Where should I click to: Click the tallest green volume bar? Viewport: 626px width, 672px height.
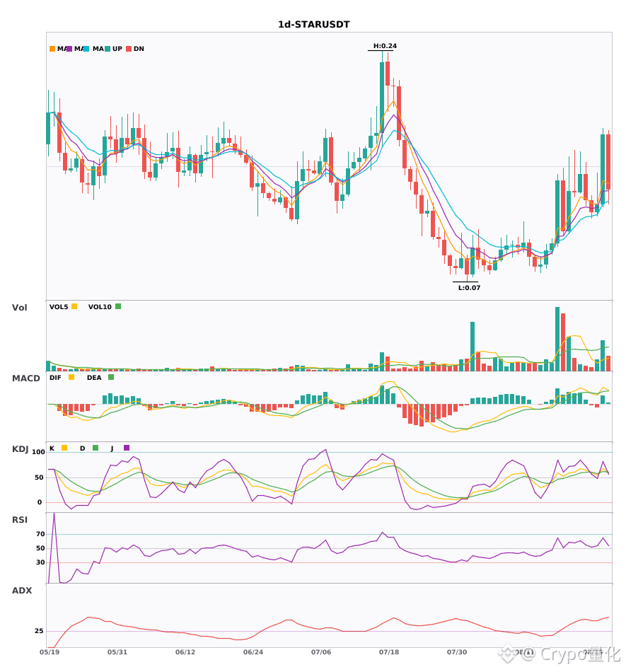coord(557,339)
